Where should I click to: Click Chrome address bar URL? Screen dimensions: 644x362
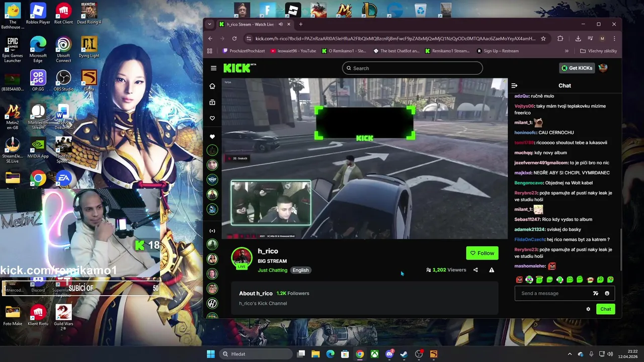[x=395, y=38]
